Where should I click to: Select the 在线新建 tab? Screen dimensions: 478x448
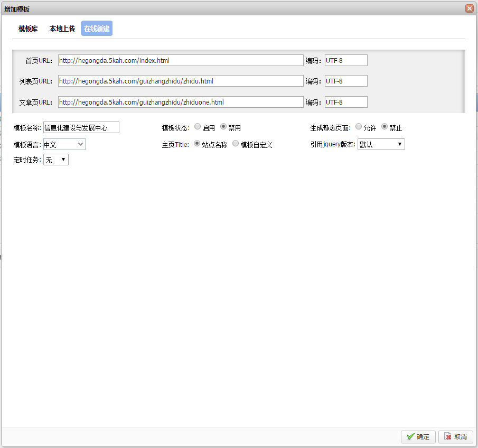(97, 29)
